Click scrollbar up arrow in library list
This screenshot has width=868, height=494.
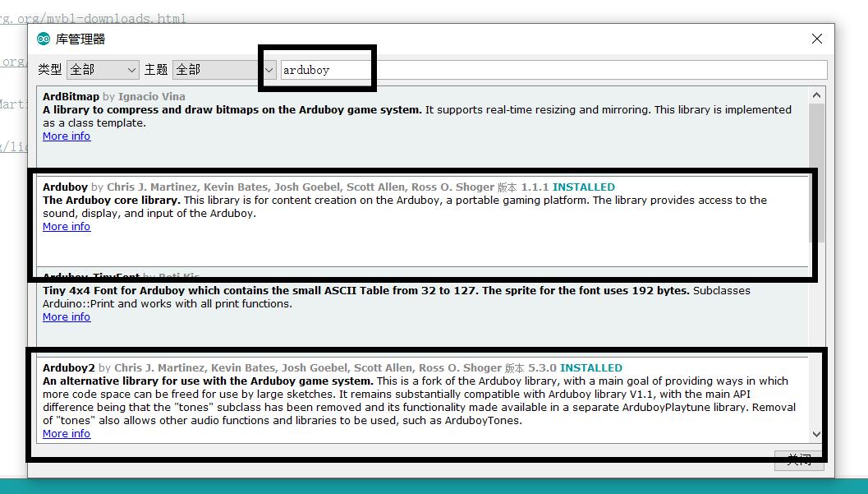pos(816,95)
